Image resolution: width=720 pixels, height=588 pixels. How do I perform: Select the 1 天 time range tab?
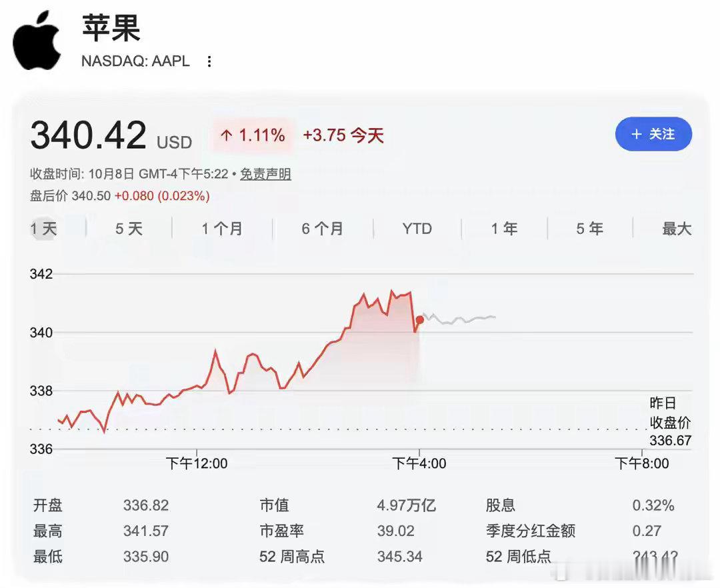tap(44, 229)
